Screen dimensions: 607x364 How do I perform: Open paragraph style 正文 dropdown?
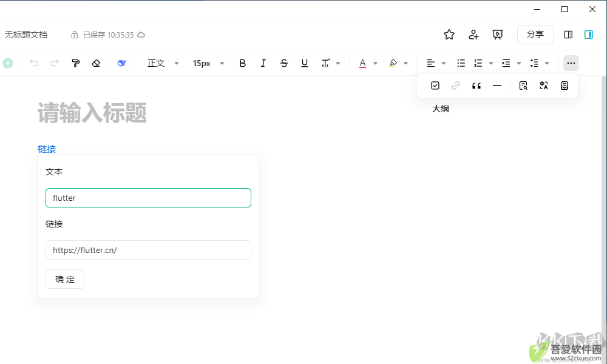coord(163,63)
